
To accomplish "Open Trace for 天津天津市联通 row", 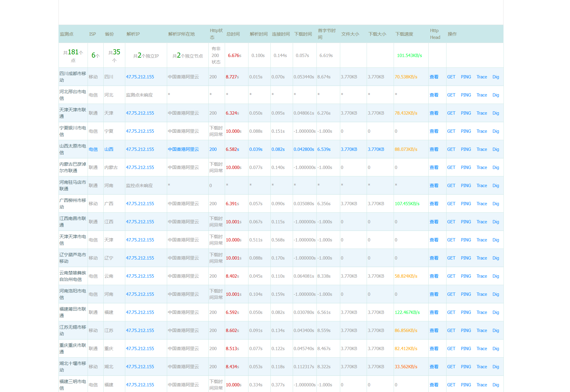I will [482, 113].
